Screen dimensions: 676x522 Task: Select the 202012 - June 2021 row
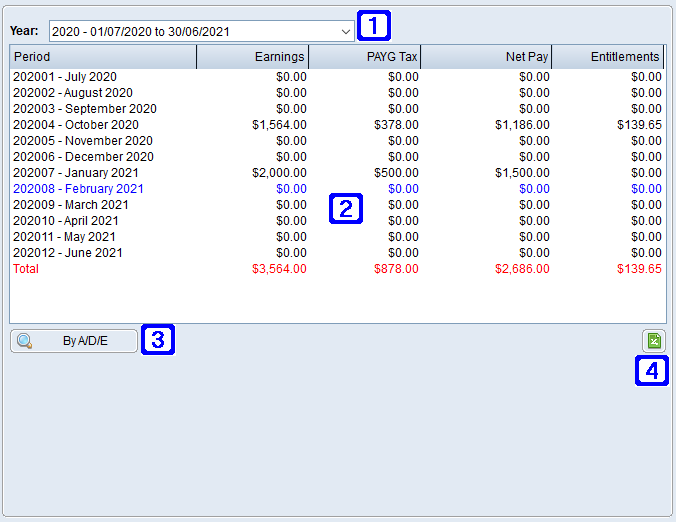338,252
